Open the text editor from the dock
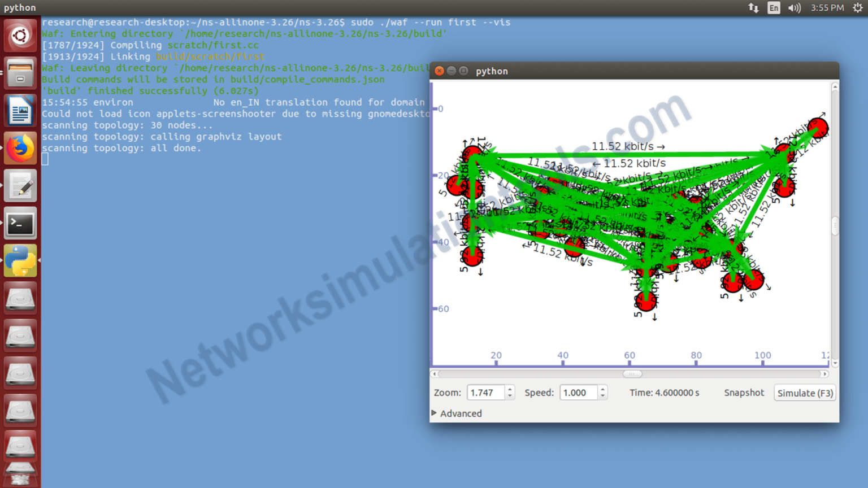This screenshot has width=868, height=488. click(20, 185)
